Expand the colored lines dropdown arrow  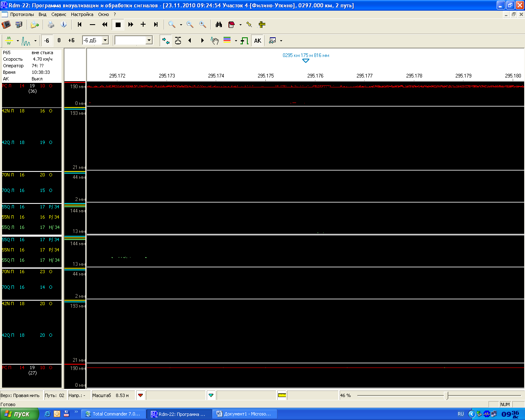[x=236, y=41]
